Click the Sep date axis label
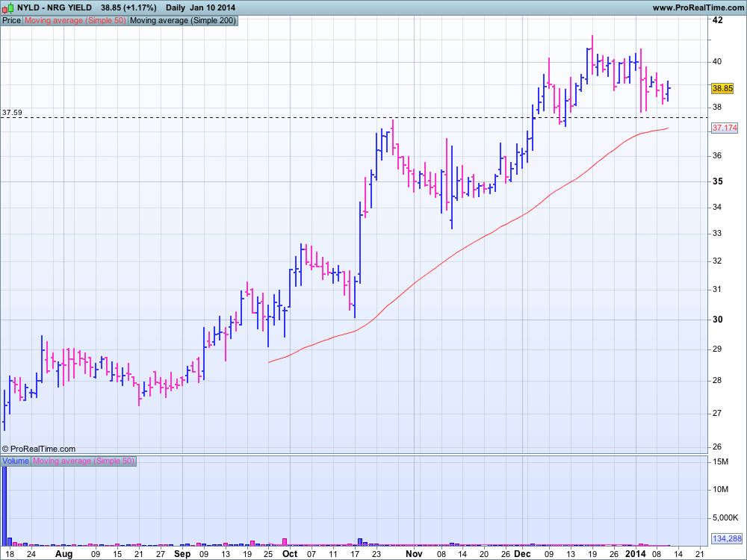The image size is (747, 560). click(x=182, y=554)
